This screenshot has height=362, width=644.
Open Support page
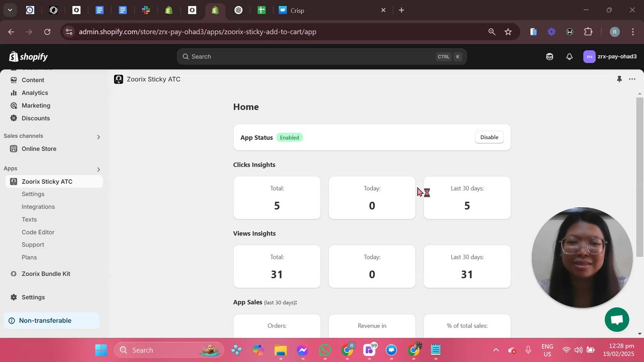point(33,245)
